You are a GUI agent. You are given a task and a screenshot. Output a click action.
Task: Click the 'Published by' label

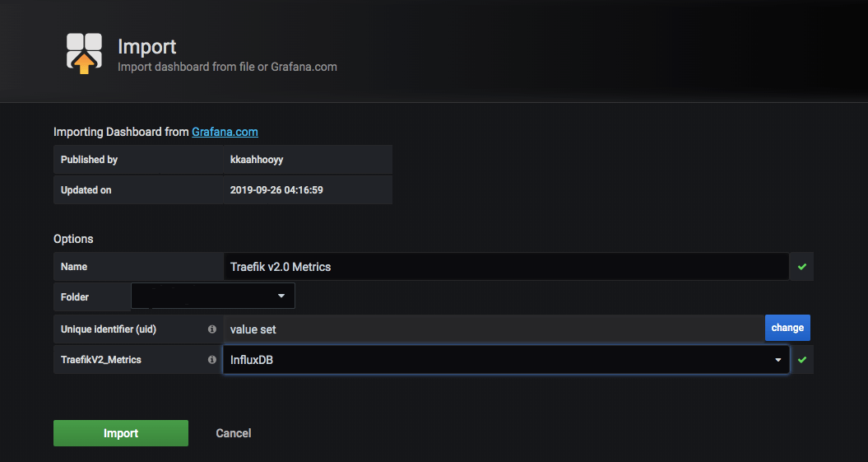(x=89, y=160)
